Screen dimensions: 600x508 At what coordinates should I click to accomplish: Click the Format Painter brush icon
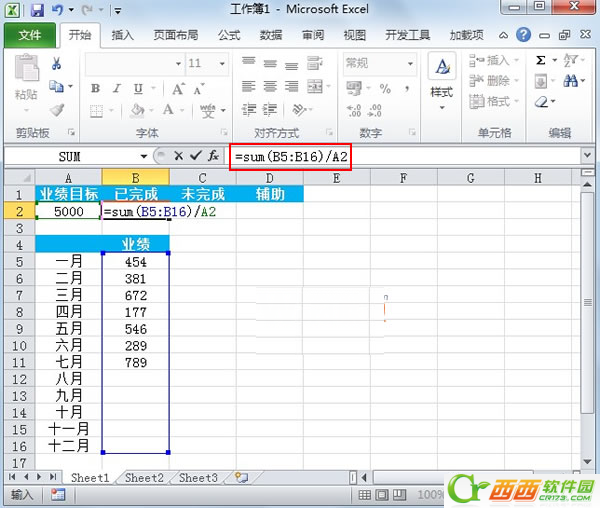57,110
